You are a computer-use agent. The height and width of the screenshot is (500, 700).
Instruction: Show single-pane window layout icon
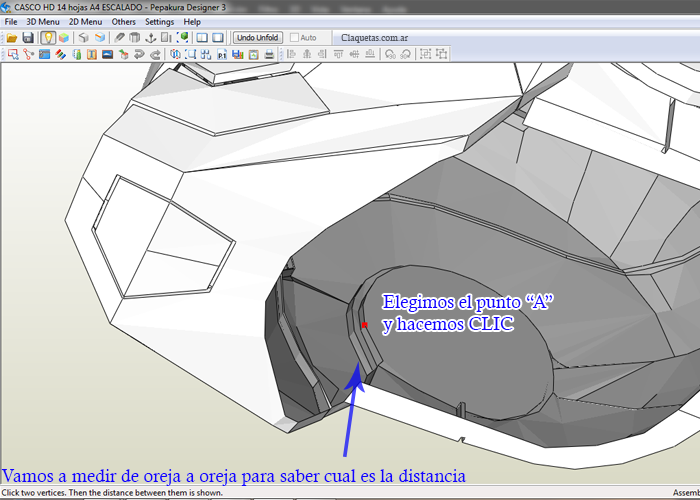[x=218, y=38]
